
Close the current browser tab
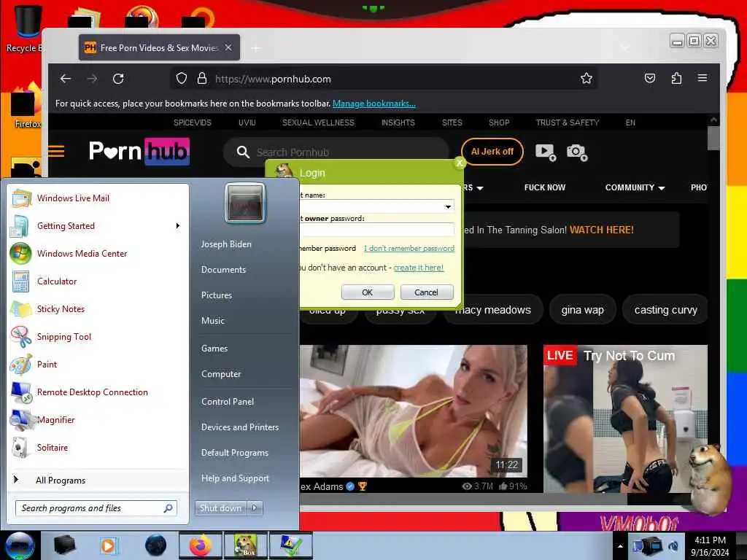tap(228, 47)
